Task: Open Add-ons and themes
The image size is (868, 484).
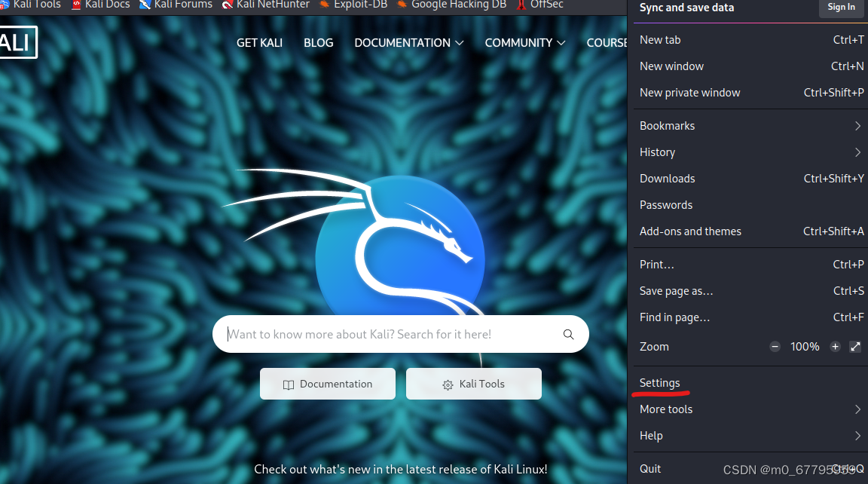Action: (750, 231)
